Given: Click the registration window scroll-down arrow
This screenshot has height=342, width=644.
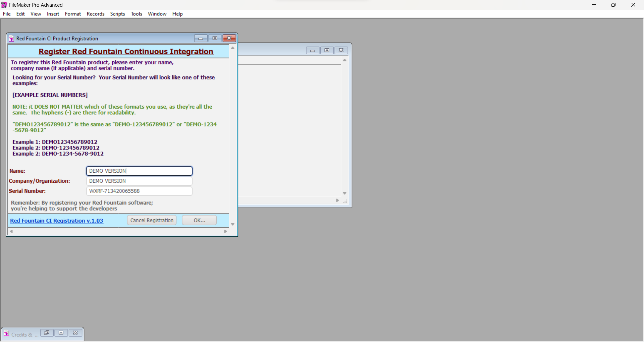Looking at the screenshot, I should click(x=233, y=224).
